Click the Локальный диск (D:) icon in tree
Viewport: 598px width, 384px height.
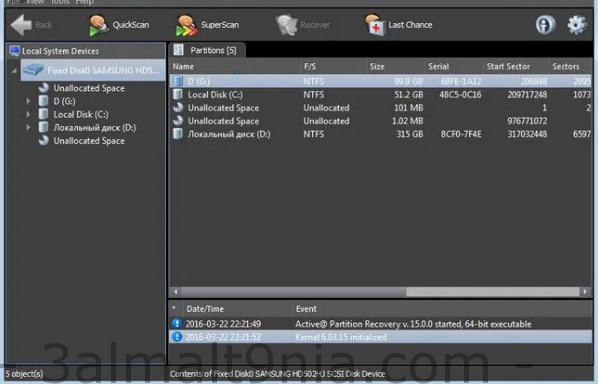click(43, 127)
